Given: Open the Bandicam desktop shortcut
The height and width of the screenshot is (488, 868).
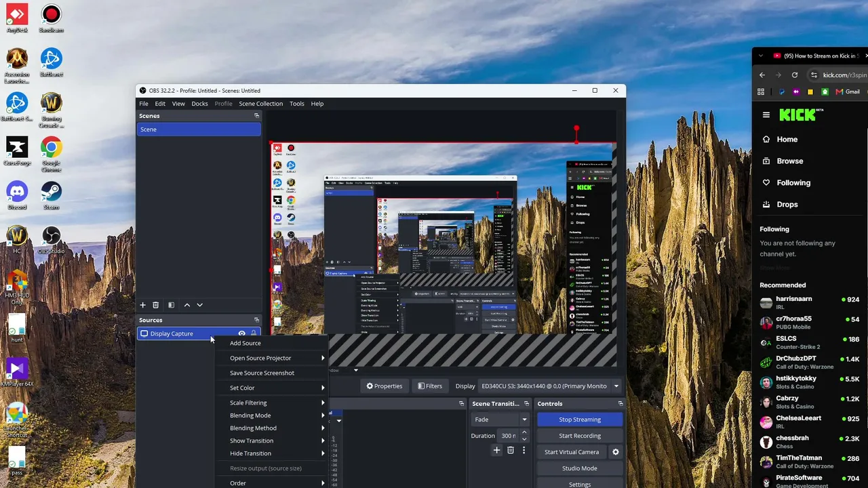Looking at the screenshot, I should (51, 19).
